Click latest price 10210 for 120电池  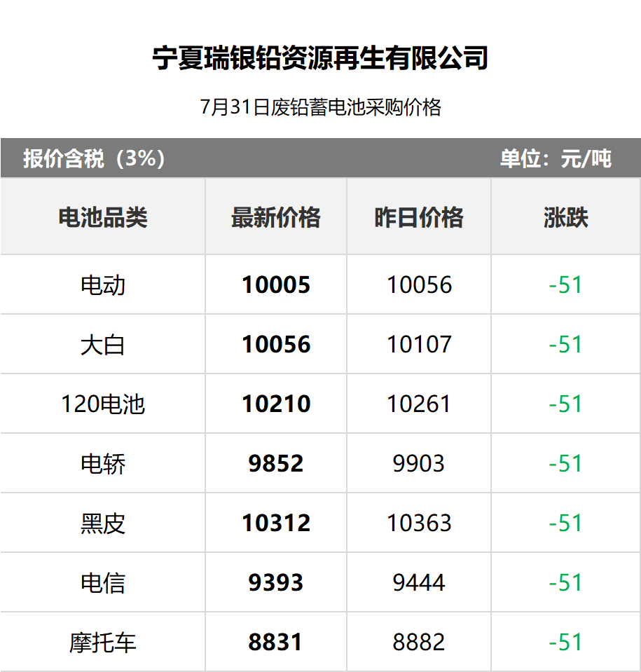[276, 404]
